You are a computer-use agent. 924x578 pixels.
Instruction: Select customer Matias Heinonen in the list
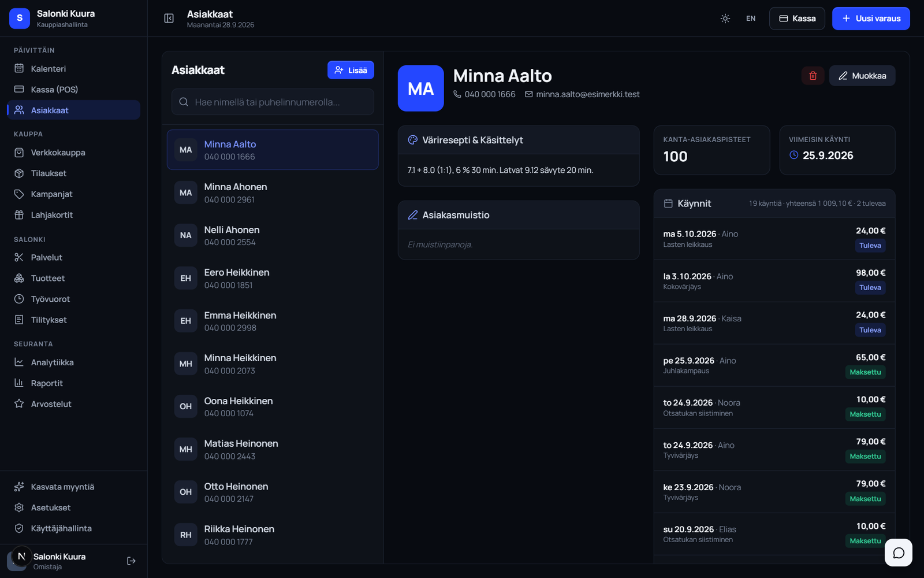point(273,449)
